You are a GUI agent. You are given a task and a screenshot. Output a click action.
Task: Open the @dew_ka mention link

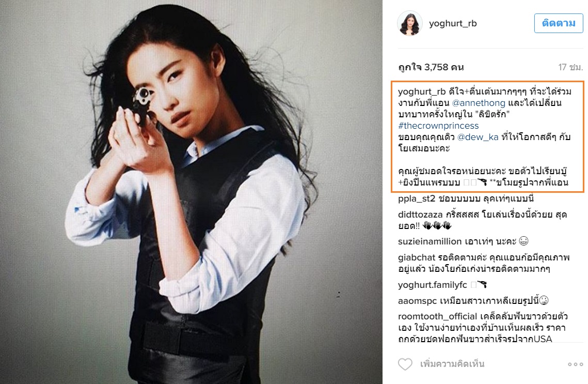pyautogui.click(x=478, y=137)
